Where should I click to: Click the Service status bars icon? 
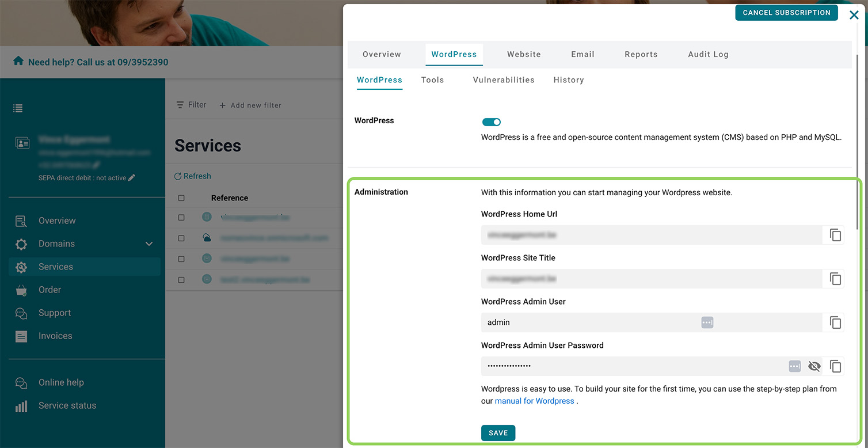coord(21,406)
